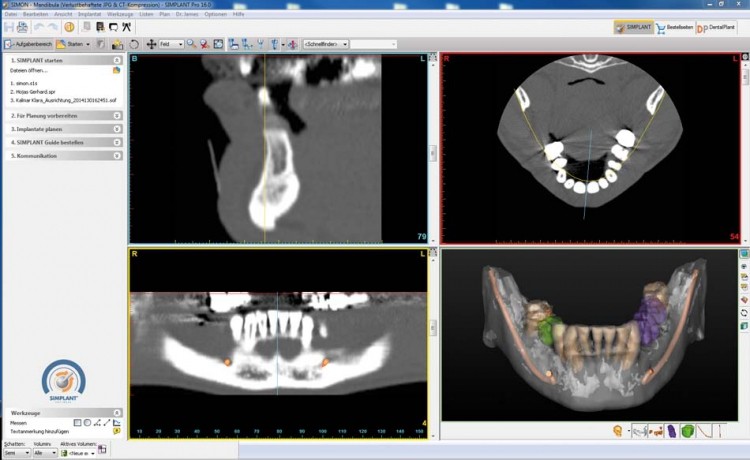Select the distance line measure tool

[107, 423]
